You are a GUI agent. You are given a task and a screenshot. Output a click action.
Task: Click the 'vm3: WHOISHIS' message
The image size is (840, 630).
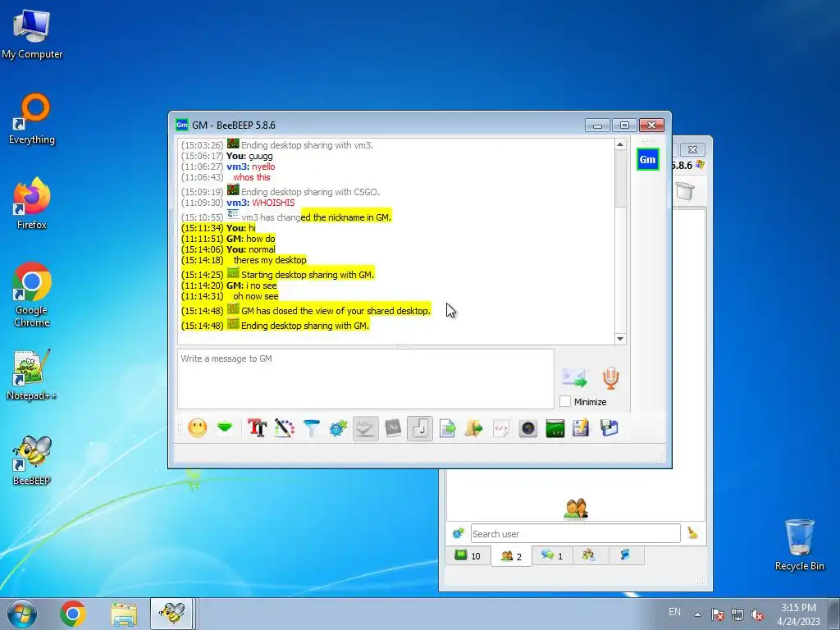pyautogui.click(x=260, y=203)
